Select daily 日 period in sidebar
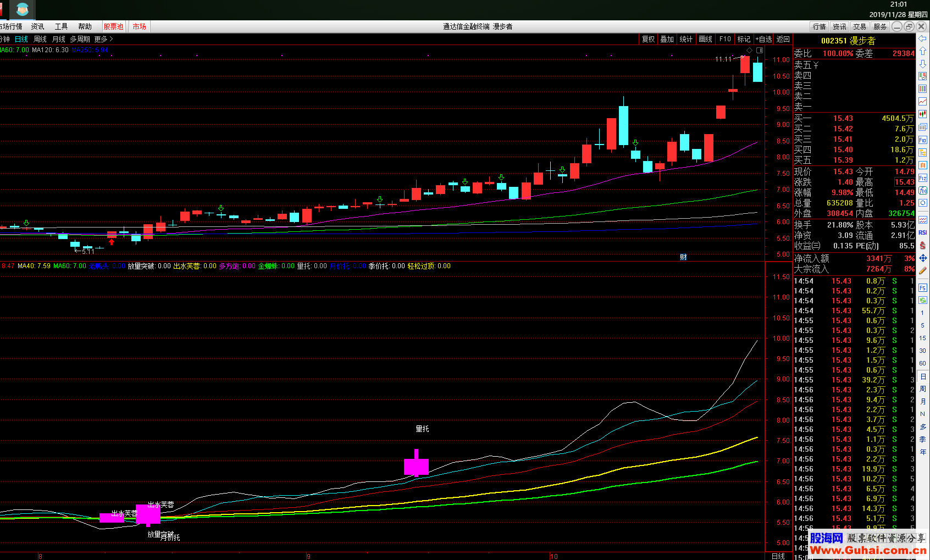The height and width of the screenshot is (560, 930). (922, 376)
